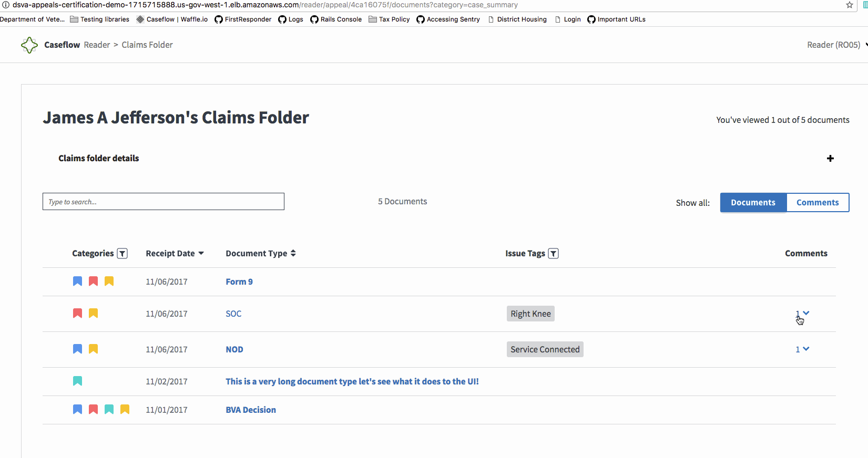868x458 pixels.
Task: Open the Tax Policy bookmark folder
Action: 389,19
